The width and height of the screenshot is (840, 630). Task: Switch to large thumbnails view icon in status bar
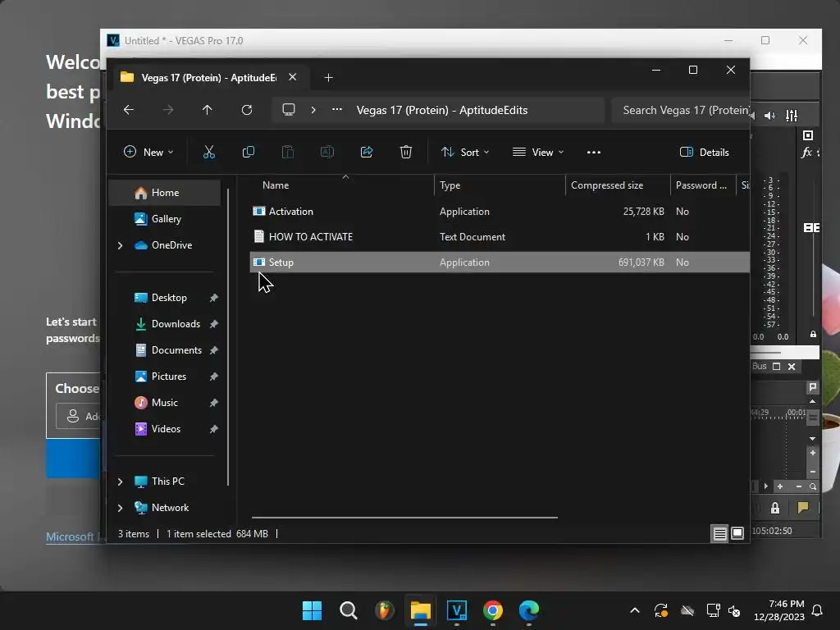(x=737, y=533)
